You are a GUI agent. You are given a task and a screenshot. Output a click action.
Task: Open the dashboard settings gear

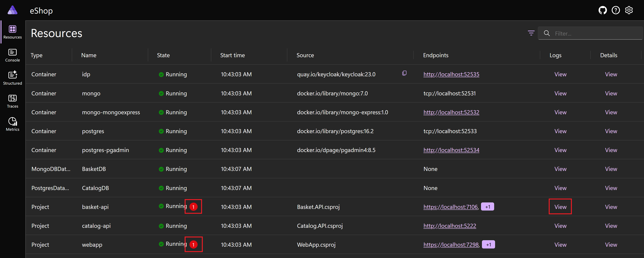pos(629,10)
